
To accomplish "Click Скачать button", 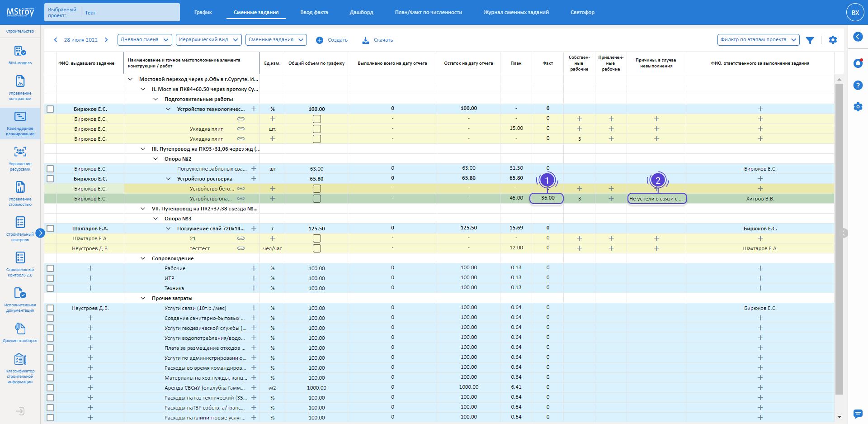I will pyautogui.click(x=377, y=40).
